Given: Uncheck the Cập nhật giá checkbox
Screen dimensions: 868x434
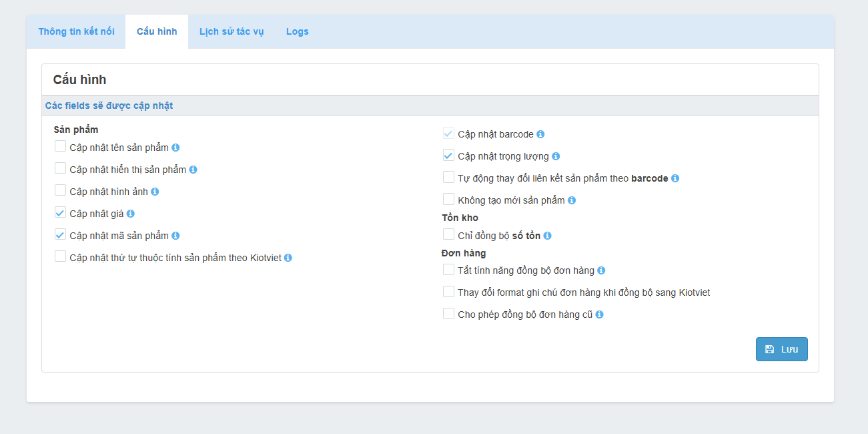Looking at the screenshot, I should tap(61, 213).
